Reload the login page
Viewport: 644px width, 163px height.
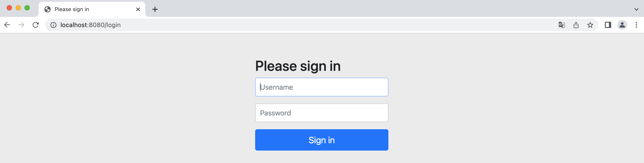point(36,25)
